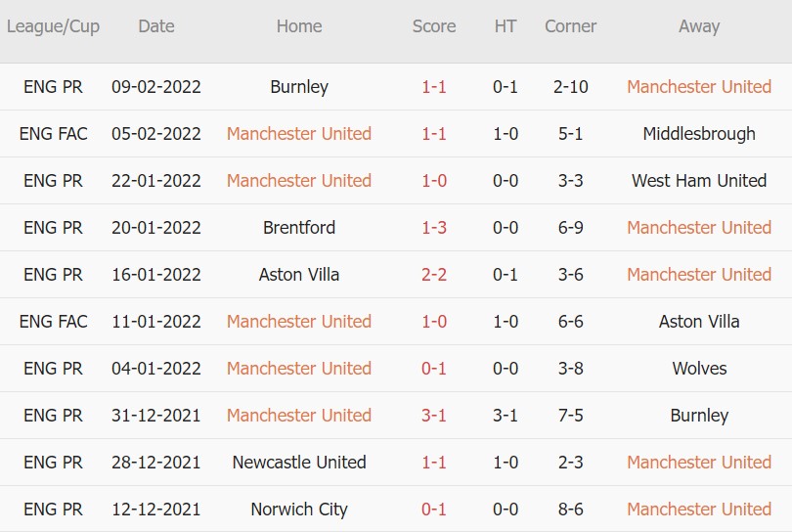The width and height of the screenshot is (792, 532).
Task: Click ENG FAC in the 05-02-2022 row
Action: coord(53,134)
